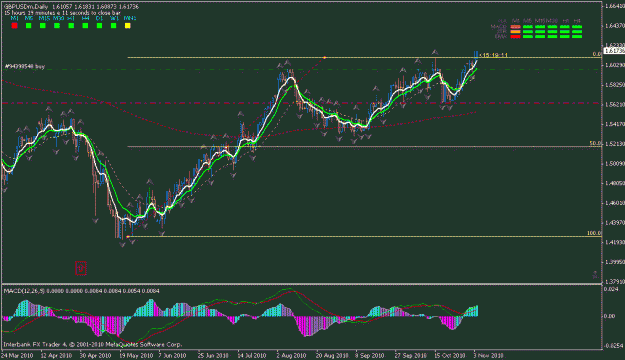Click the 24 Mar 2010 date label
This screenshot has width=625, height=360.
click(17, 355)
